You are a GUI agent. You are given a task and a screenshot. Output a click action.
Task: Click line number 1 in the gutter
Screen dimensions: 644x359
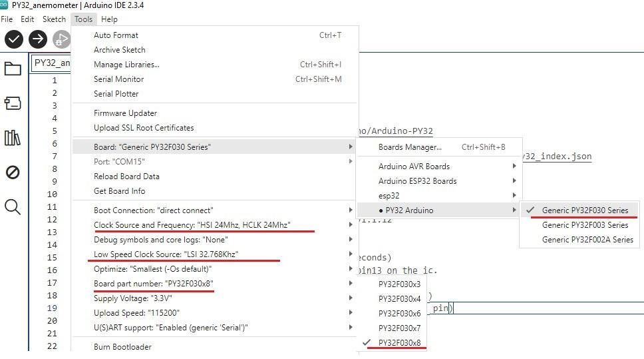coord(54,81)
